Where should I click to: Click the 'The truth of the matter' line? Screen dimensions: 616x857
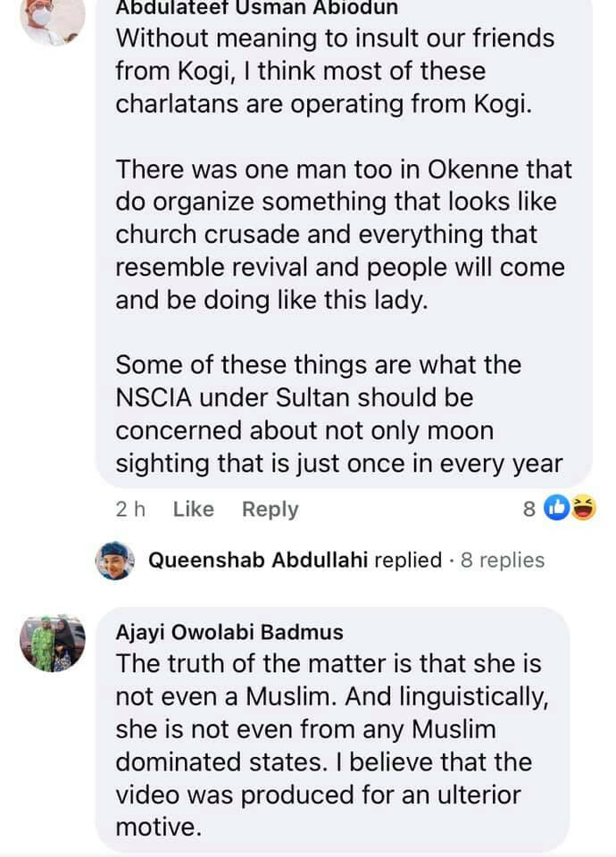point(329,665)
